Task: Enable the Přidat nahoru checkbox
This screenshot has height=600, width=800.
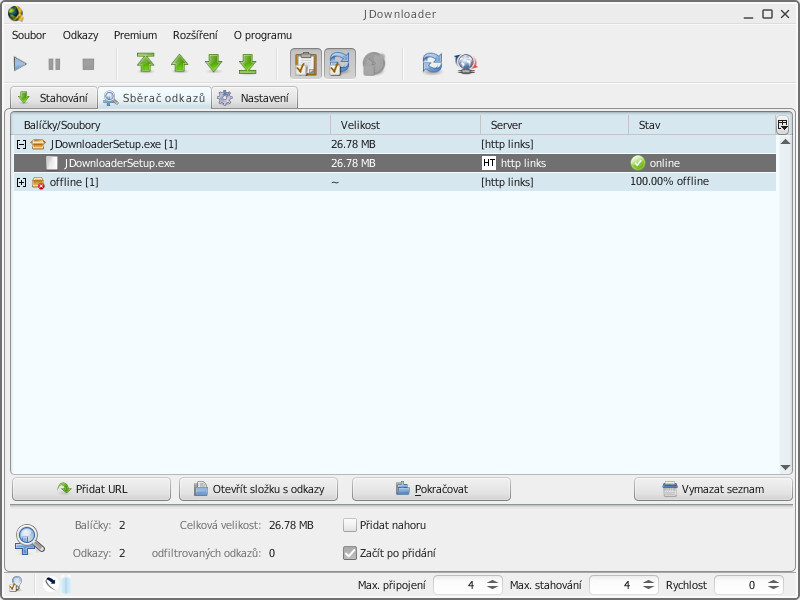Action: tap(349, 525)
